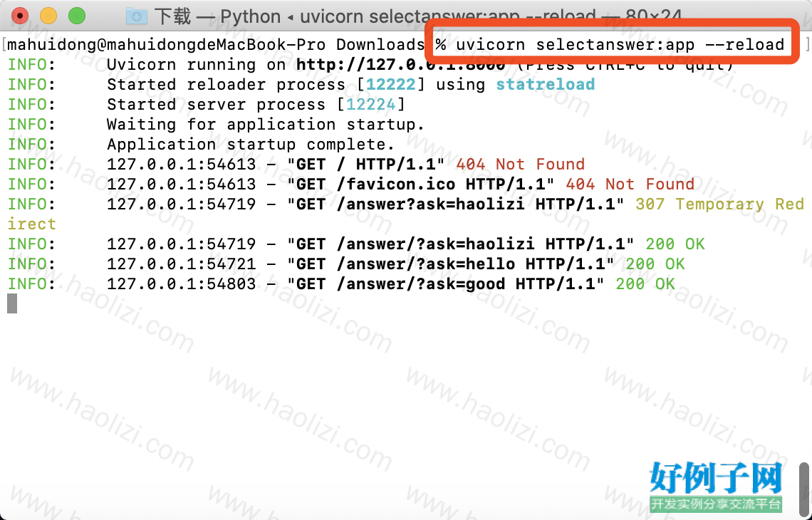Click the gray terminal cursor block

[x=12, y=303]
